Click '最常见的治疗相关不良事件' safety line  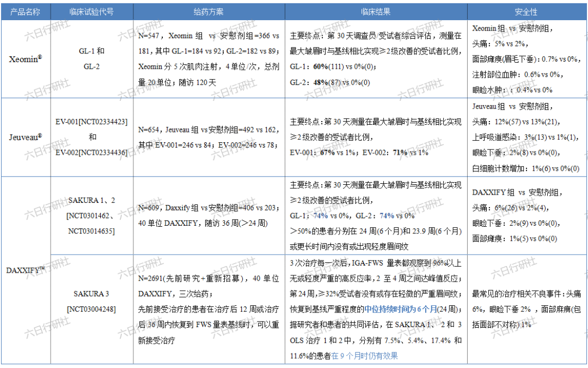(527, 294)
